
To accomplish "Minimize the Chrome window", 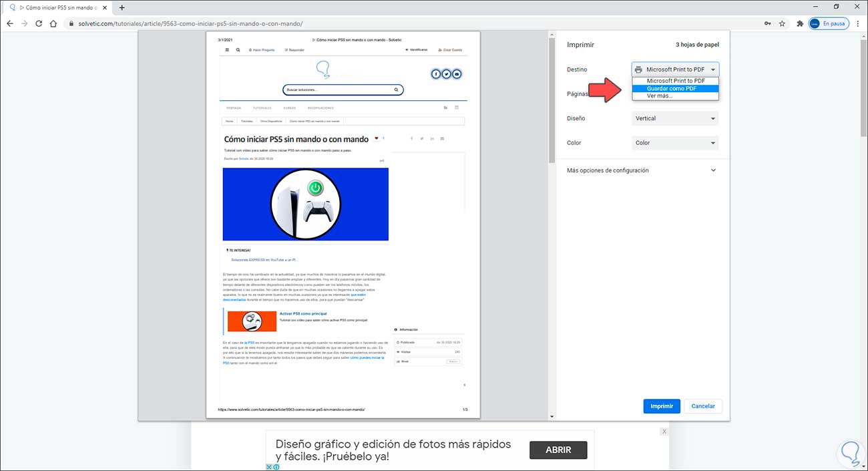I will 817,7.
